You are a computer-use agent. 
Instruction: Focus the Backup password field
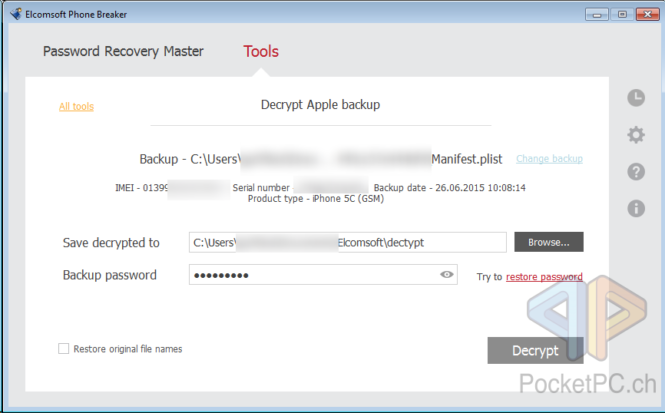coord(323,275)
